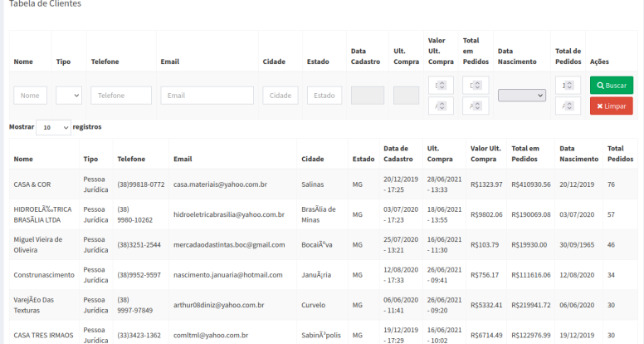Select the CASA & COR client name

pyautogui.click(x=32, y=184)
